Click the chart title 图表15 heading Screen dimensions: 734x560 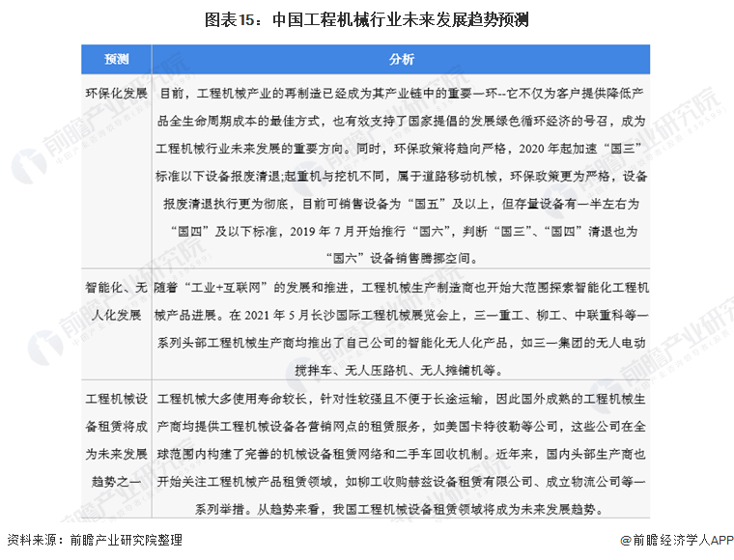click(x=367, y=19)
